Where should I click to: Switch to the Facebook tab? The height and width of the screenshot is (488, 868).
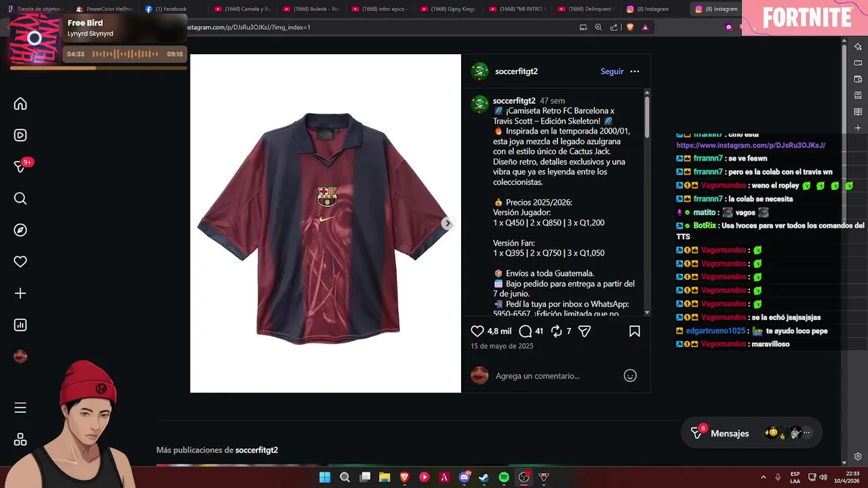(x=167, y=9)
